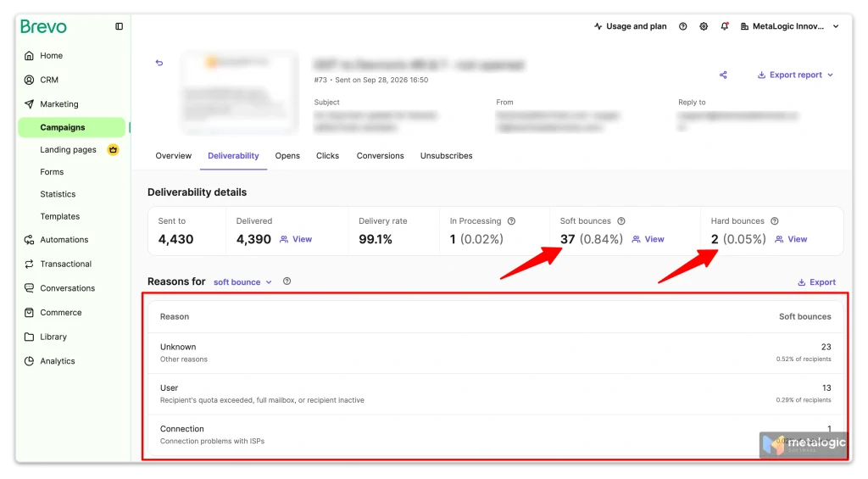Switch to the Clicks tab
Viewport: 868px width, 479px height.
pyautogui.click(x=327, y=156)
